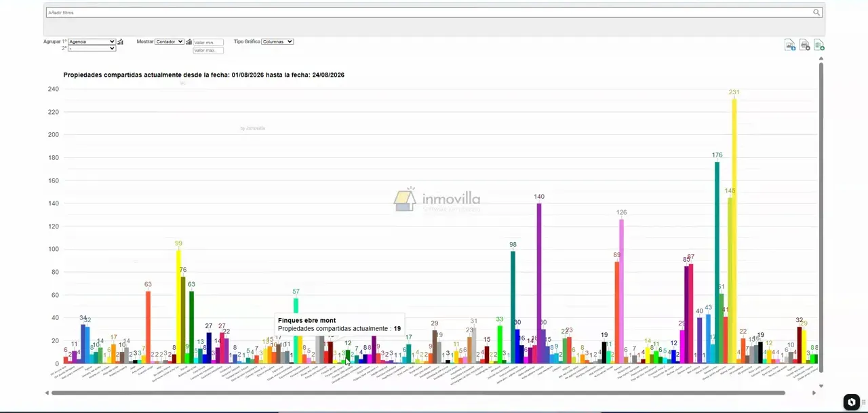Click the Valor max input box

click(208, 50)
